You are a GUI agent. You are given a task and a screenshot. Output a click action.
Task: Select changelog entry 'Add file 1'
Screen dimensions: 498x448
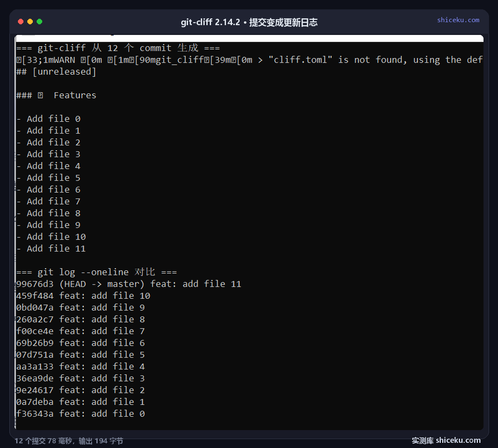click(x=48, y=130)
